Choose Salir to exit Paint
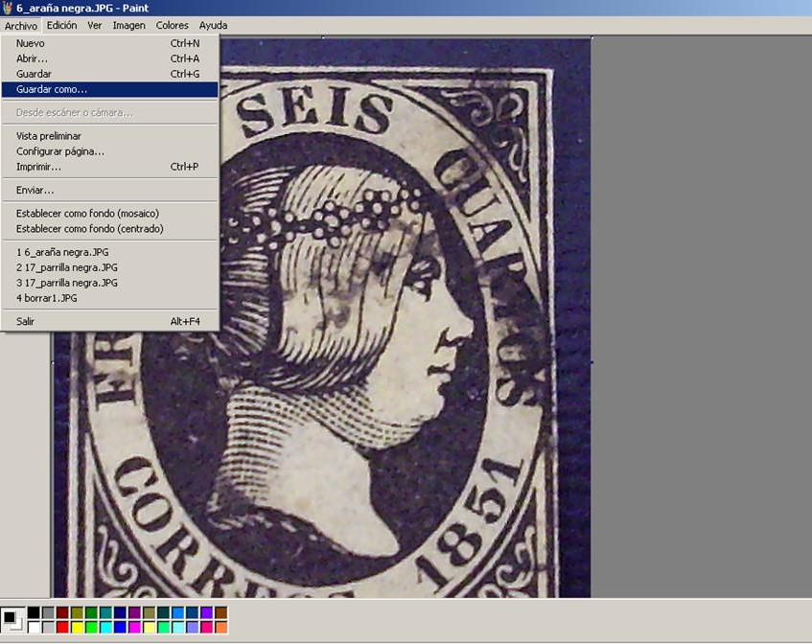Image resolution: width=812 pixels, height=644 pixels. [110, 321]
